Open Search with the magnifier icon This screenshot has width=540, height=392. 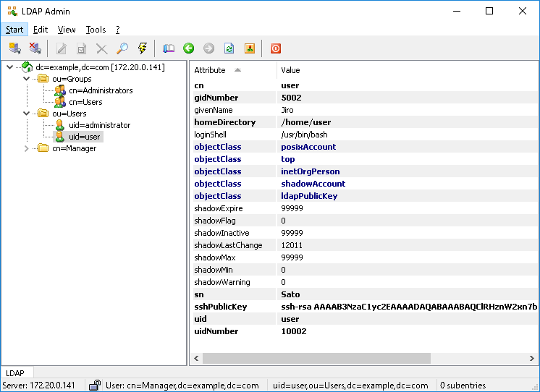(x=122, y=48)
